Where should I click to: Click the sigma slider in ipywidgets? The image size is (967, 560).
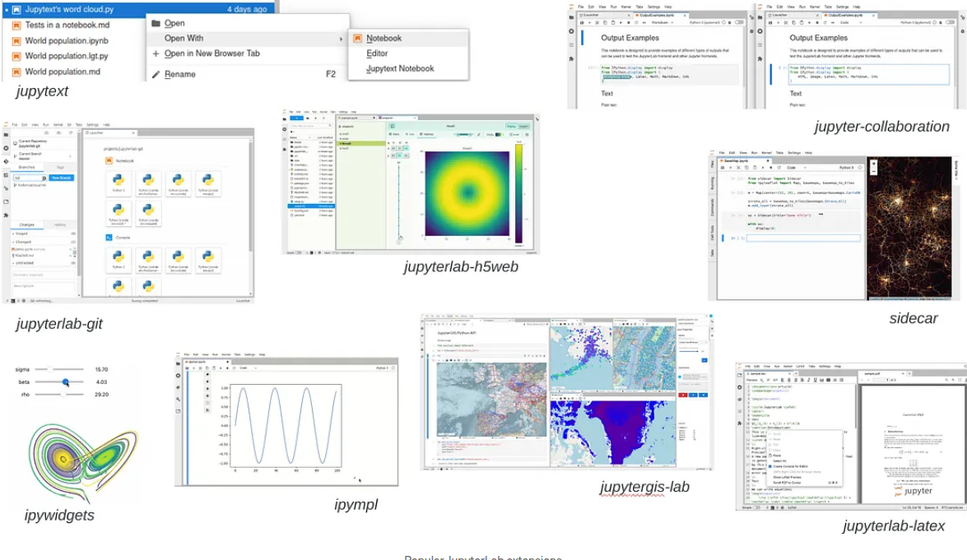(59, 369)
